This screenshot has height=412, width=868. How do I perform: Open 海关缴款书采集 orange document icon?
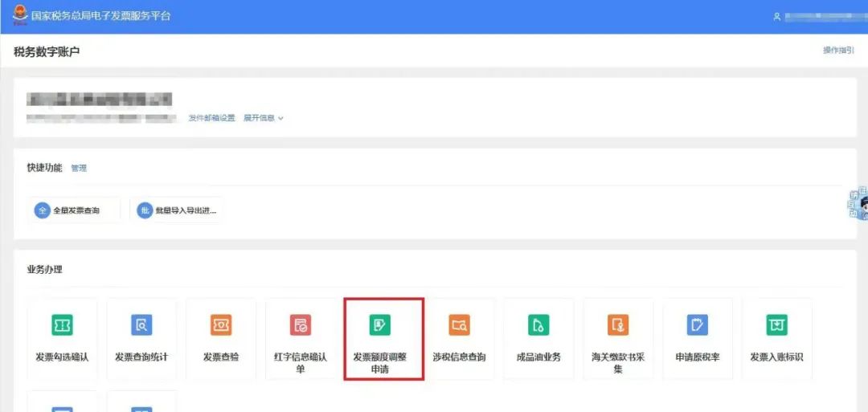[618, 325]
